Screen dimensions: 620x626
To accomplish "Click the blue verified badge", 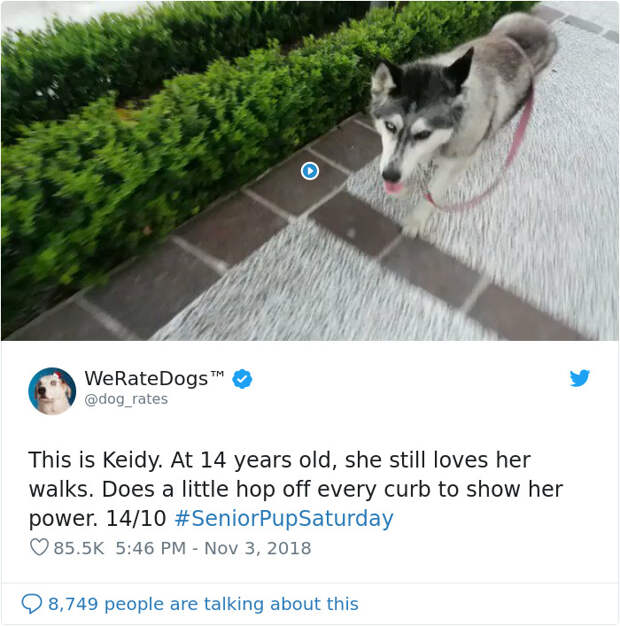I will coord(242,379).
